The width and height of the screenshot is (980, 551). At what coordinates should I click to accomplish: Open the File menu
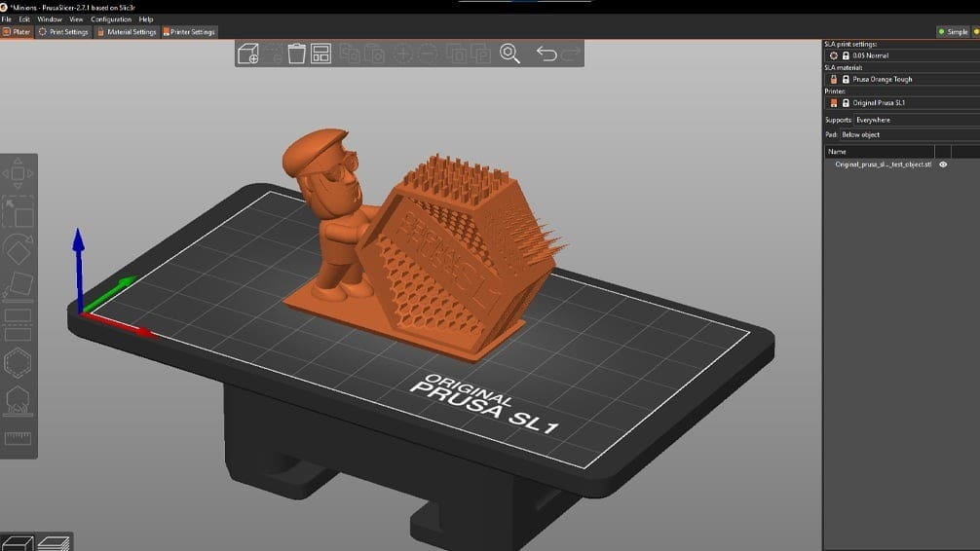coord(6,19)
